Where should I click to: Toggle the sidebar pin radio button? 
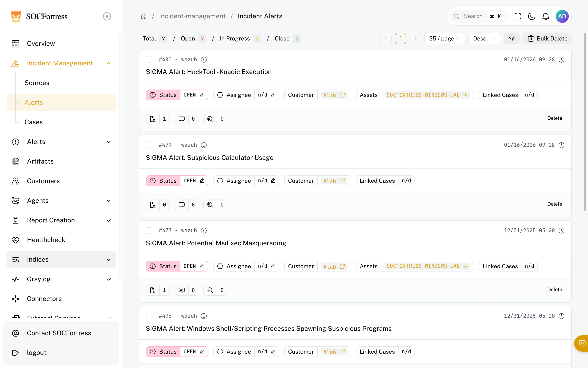(107, 16)
